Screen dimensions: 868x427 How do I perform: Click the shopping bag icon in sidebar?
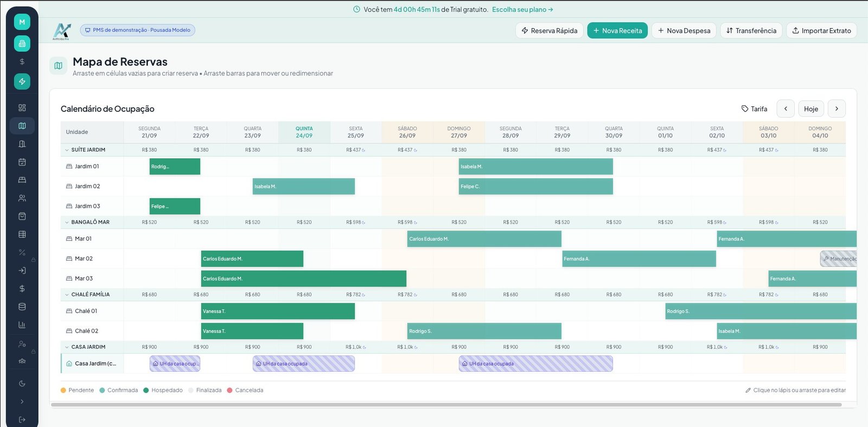(x=22, y=216)
